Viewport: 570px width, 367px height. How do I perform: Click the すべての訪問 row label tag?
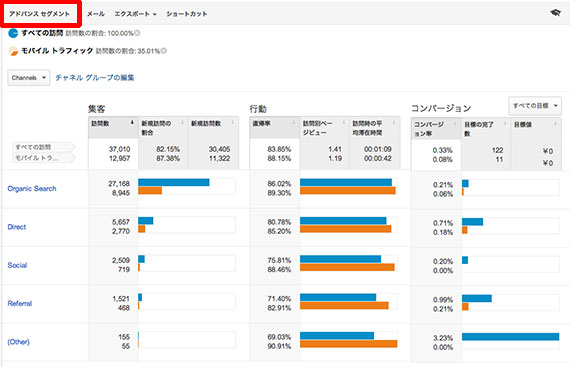(44, 147)
